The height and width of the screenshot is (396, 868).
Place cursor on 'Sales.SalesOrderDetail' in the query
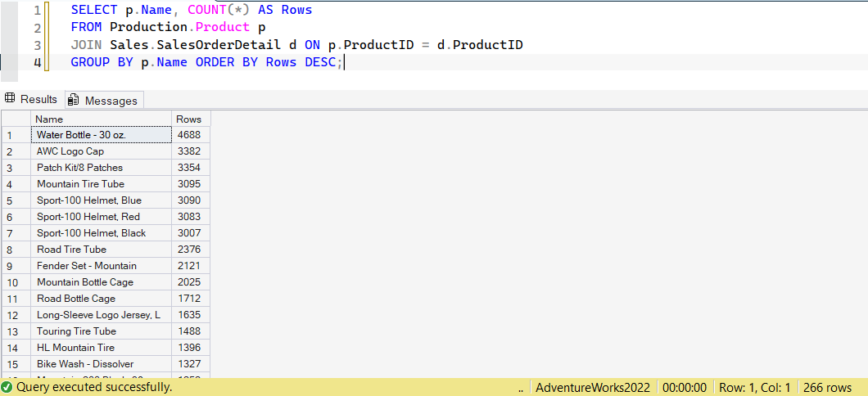coord(197,45)
